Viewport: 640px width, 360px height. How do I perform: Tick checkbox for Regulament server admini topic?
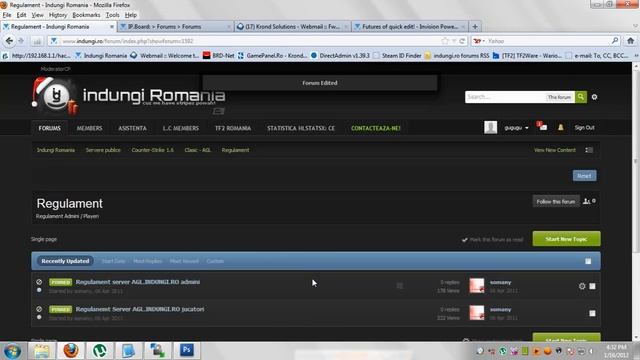coord(592,286)
